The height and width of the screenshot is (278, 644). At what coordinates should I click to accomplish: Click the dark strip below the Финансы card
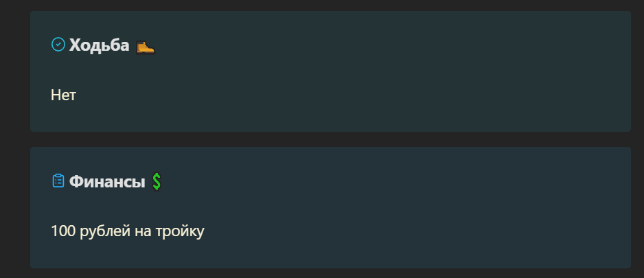tap(330, 273)
